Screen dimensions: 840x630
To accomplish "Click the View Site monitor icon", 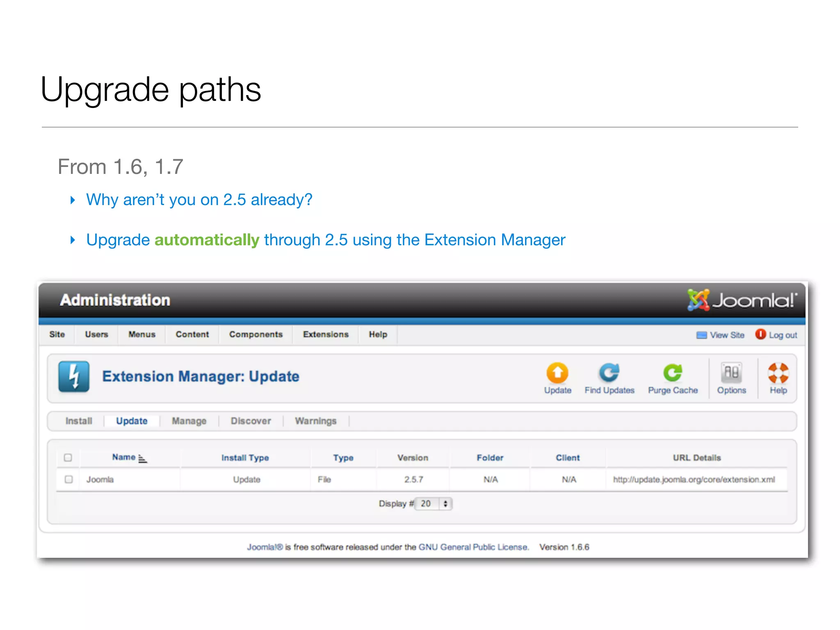I will pos(701,335).
